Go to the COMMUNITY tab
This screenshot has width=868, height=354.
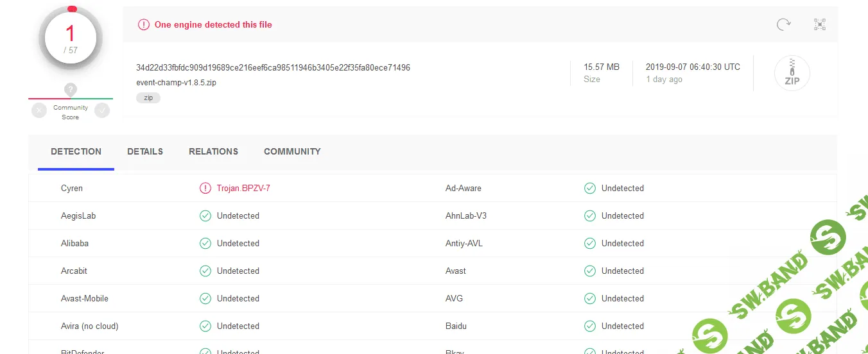292,152
